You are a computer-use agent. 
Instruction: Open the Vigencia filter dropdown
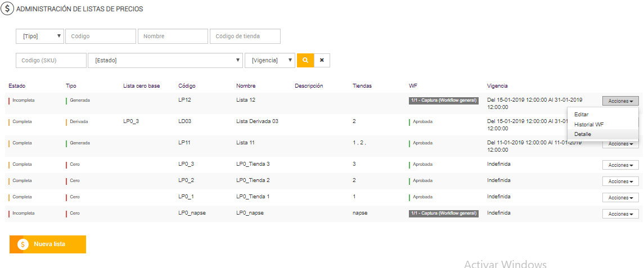270,60
